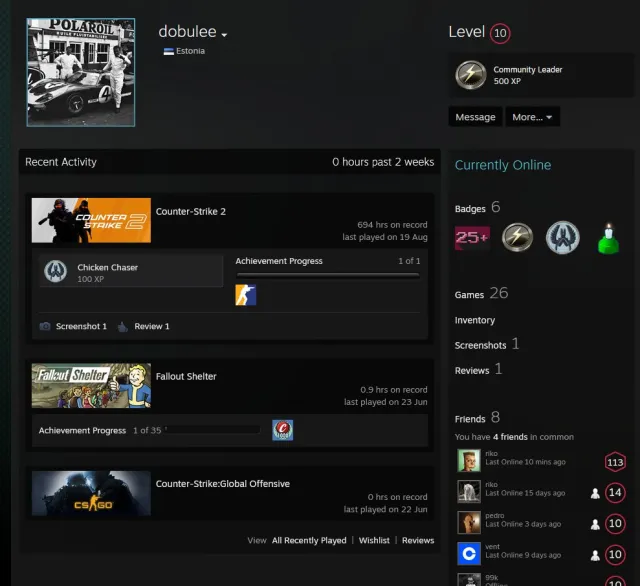Open vent Last Online 9 days ago

click(x=523, y=551)
